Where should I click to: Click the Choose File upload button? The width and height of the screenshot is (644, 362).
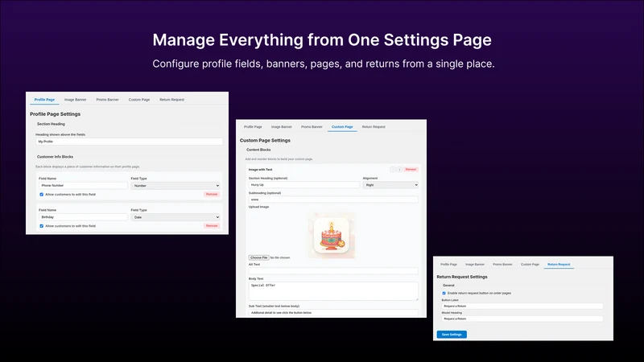[x=258, y=257]
